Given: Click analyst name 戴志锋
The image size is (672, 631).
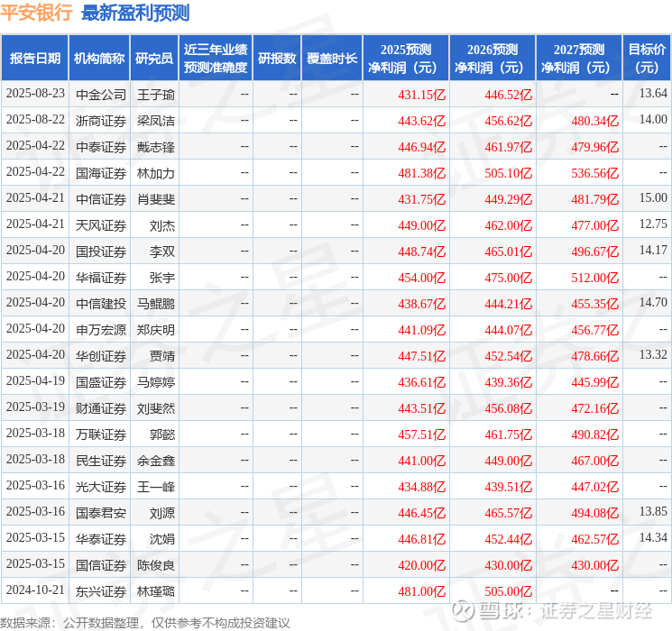Looking at the screenshot, I should pos(156,147).
